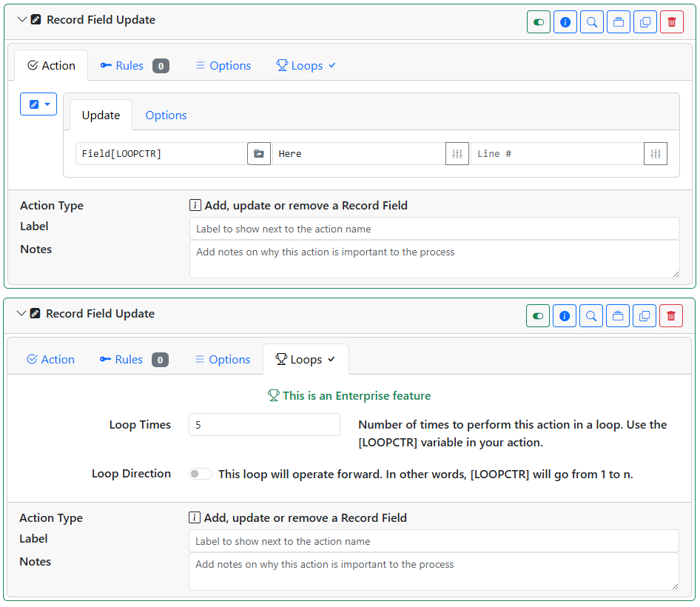Duplicate the second Record Field Update action
The image size is (700, 607).
pos(645,316)
